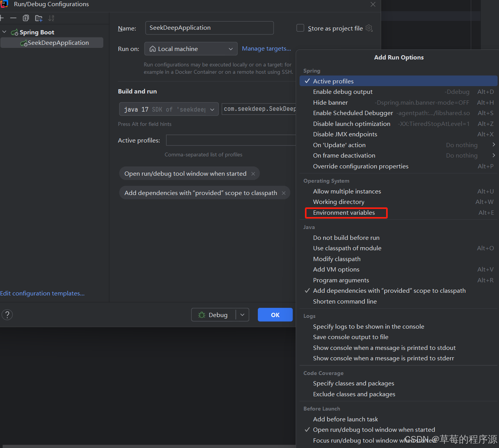
Task: Choose Modify classpath option
Action: 399,259
